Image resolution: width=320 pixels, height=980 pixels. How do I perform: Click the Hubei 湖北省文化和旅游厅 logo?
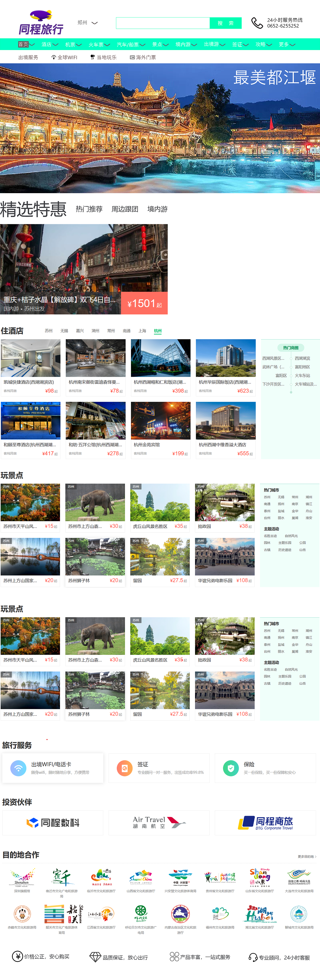click(x=259, y=914)
